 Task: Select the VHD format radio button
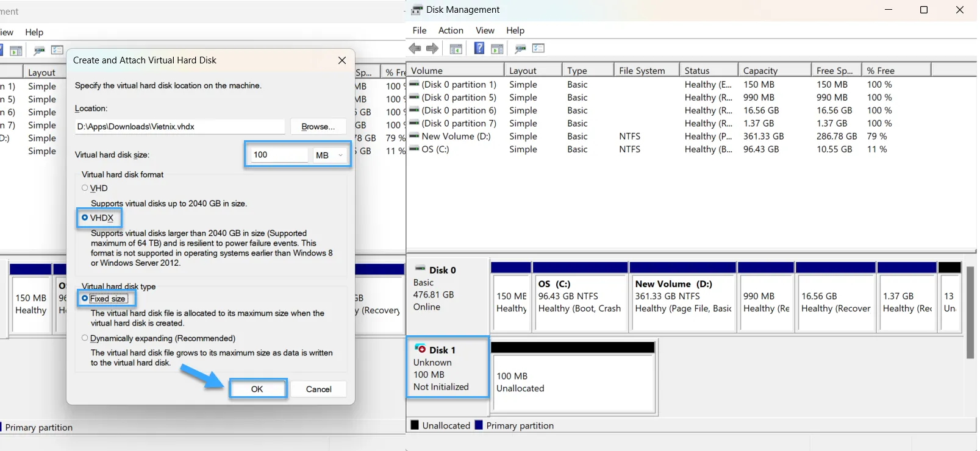coord(85,188)
